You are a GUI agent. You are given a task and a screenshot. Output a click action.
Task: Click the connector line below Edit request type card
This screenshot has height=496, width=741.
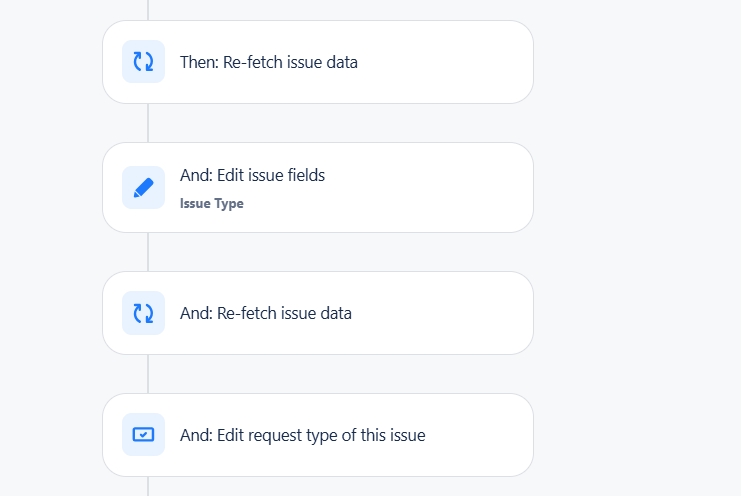148,487
